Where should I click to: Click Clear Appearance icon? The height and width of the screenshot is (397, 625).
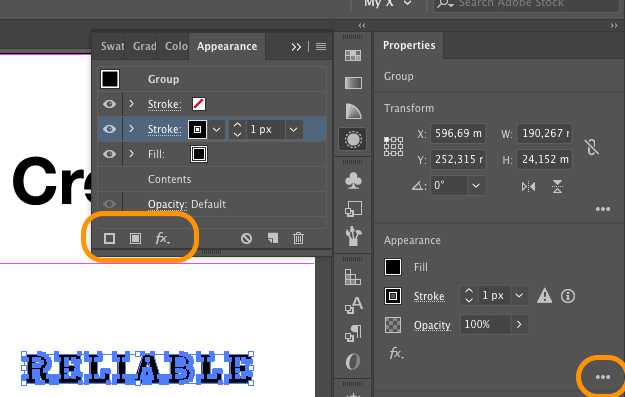tap(246, 238)
